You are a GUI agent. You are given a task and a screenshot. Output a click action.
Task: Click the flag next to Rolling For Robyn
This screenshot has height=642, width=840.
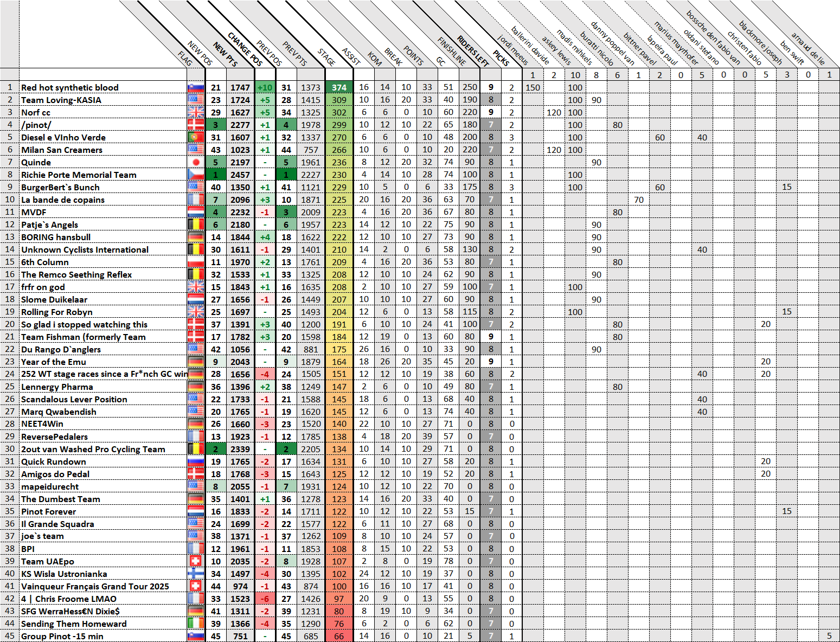coord(196,312)
